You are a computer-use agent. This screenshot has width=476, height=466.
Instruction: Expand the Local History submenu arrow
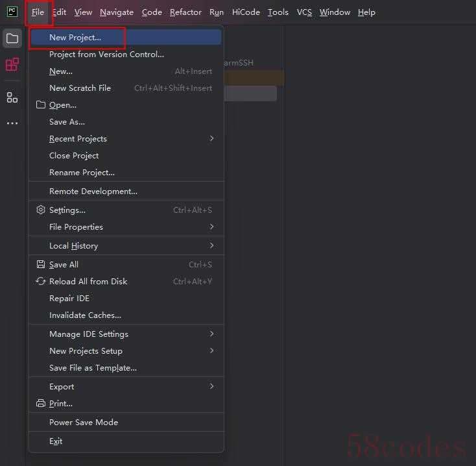coord(211,245)
